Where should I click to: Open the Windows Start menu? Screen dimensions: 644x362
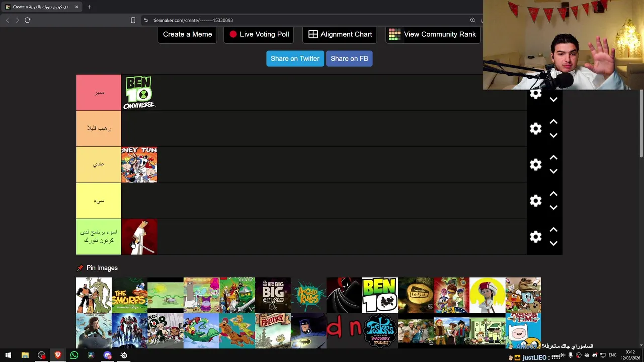(x=8, y=355)
